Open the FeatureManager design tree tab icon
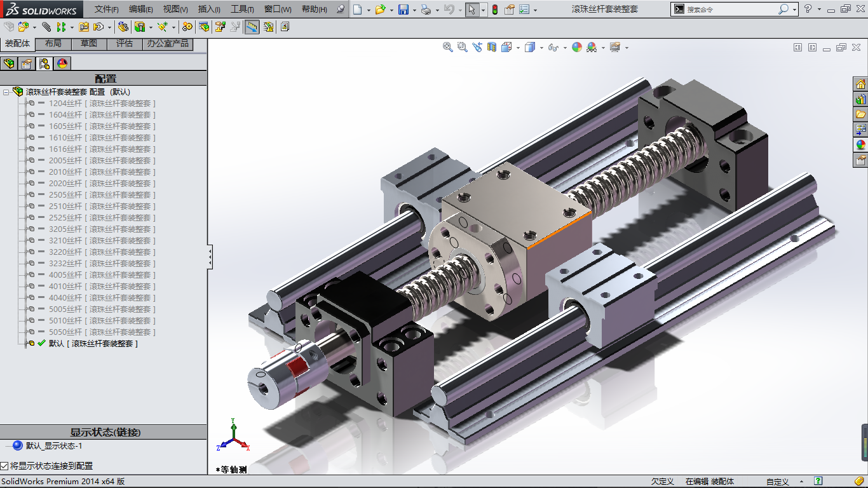The image size is (868, 488). 10,64
